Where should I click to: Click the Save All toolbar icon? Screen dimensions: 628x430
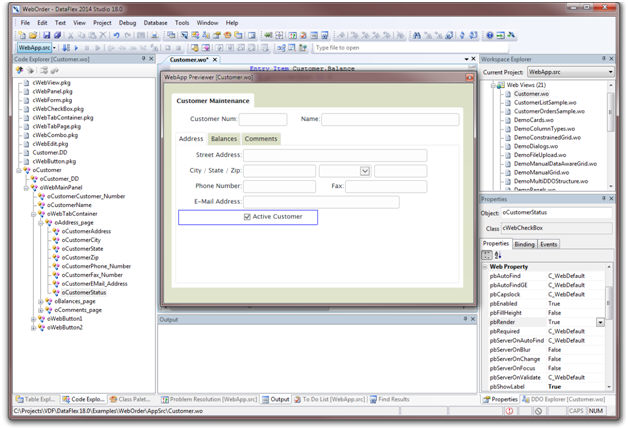click(57, 35)
